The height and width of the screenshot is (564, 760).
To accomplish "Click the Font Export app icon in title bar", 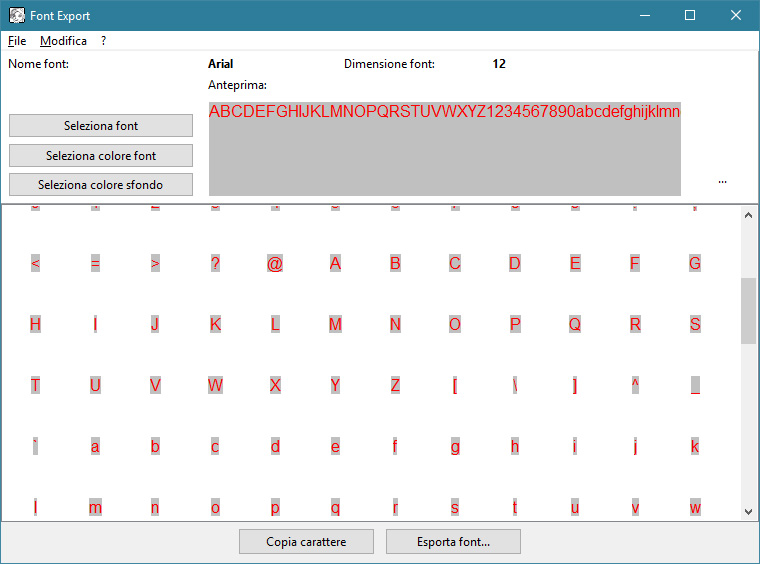I will click(x=17, y=15).
